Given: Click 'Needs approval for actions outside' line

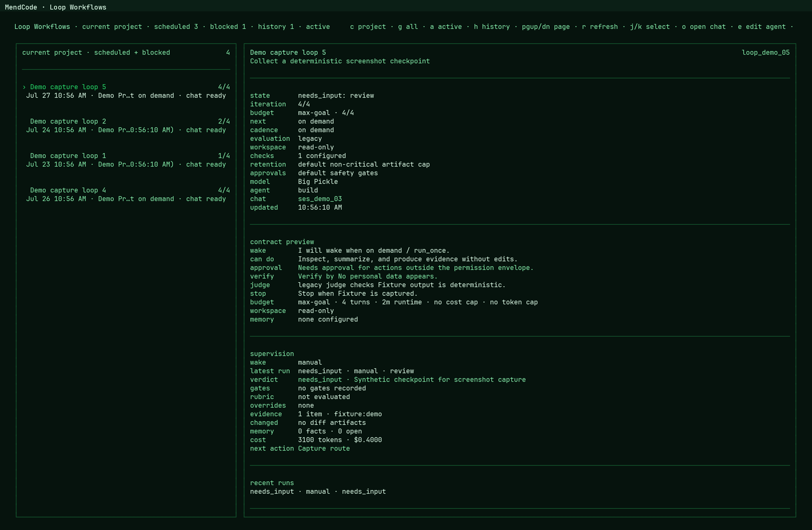Looking at the screenshot, I should pos(416,268).
